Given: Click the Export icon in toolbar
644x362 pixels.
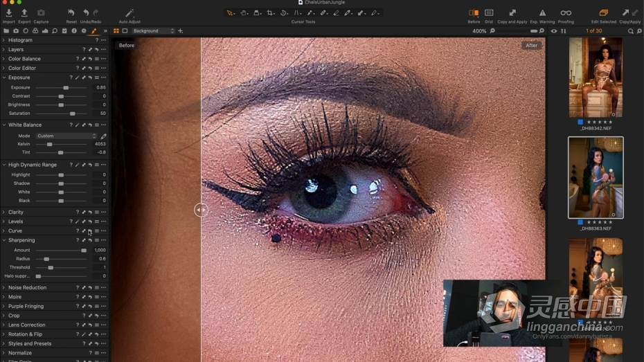Looking at the screenshot, I should [x=24, y=12].
